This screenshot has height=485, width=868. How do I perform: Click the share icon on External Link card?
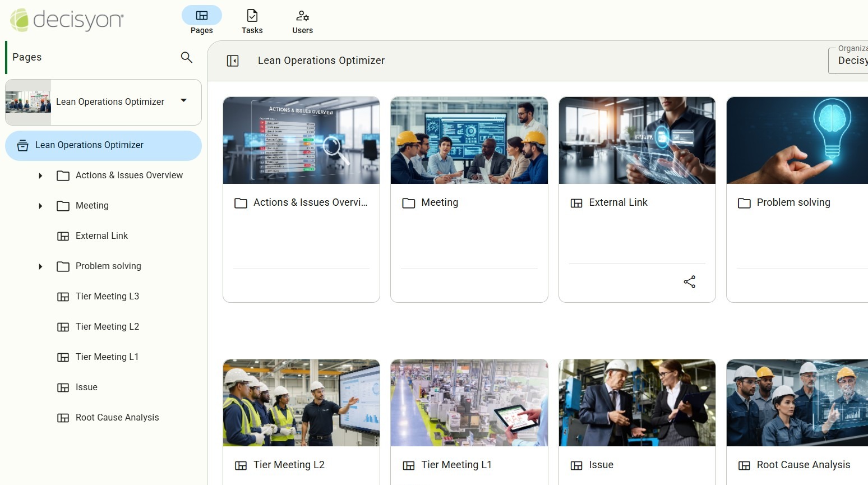689,282
